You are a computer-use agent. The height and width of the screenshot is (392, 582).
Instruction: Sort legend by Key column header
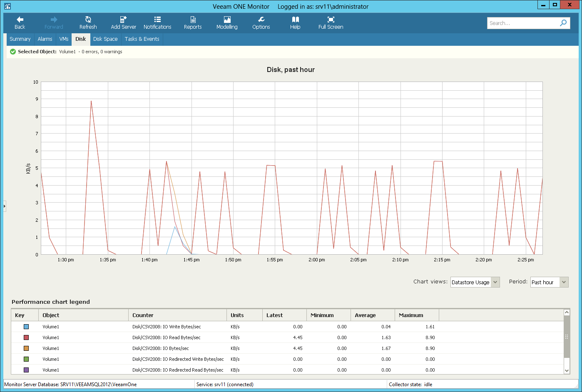click(25, 315)
